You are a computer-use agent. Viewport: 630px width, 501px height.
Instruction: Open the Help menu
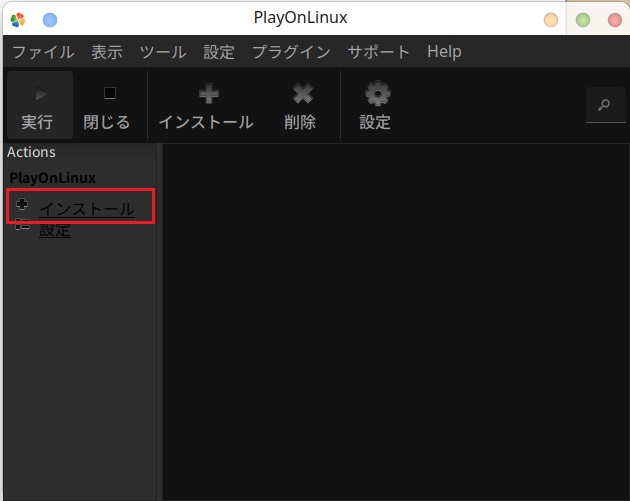click(444, 52)
